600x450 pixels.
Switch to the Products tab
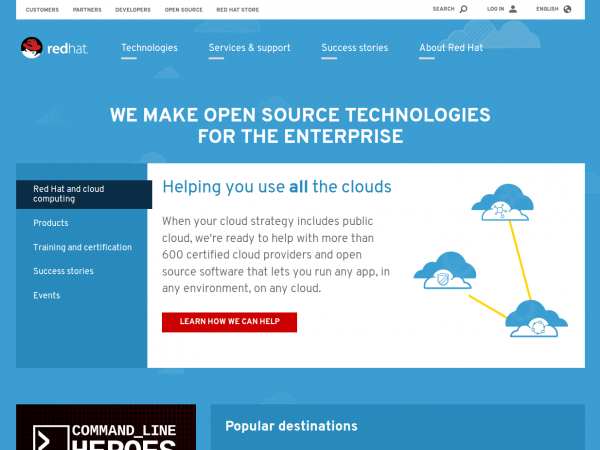point(51,223)
